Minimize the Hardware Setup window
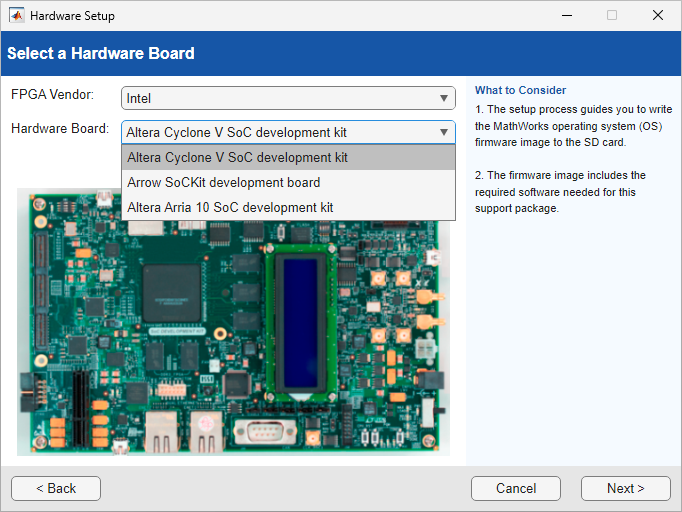Image resolution: width=682 pixels, height=512 pixels. point(567,15)
